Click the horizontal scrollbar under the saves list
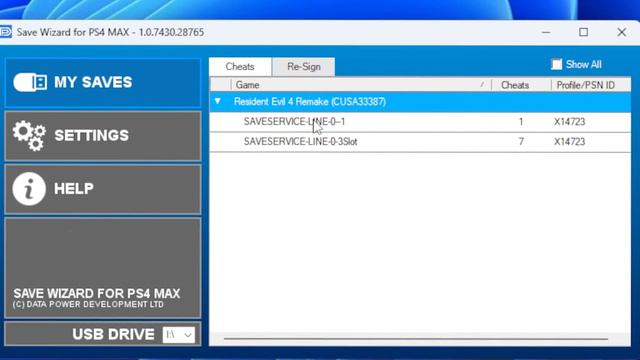This screenshot has height=360, width=640. coord(416,339)
